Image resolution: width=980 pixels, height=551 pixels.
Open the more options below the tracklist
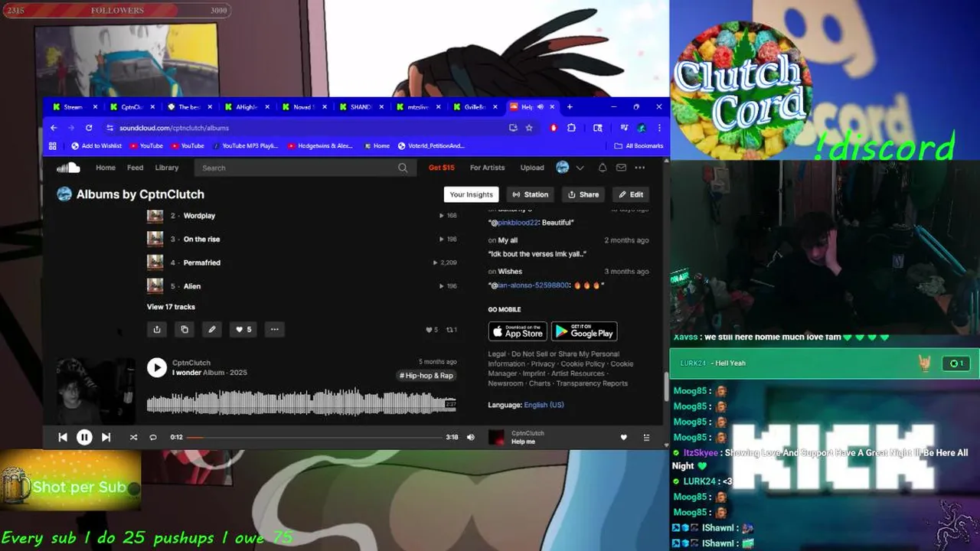(x=274, y=329)
